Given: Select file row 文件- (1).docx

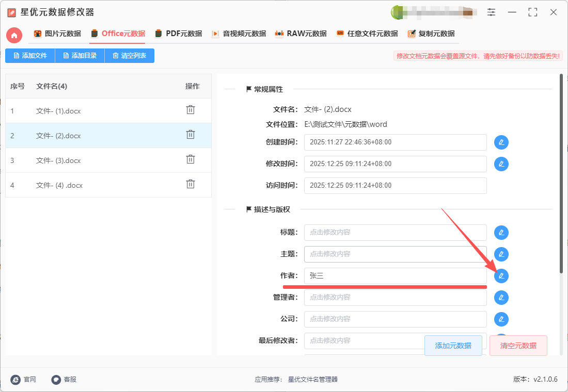Looking at the screenshot, I should 108,111.
